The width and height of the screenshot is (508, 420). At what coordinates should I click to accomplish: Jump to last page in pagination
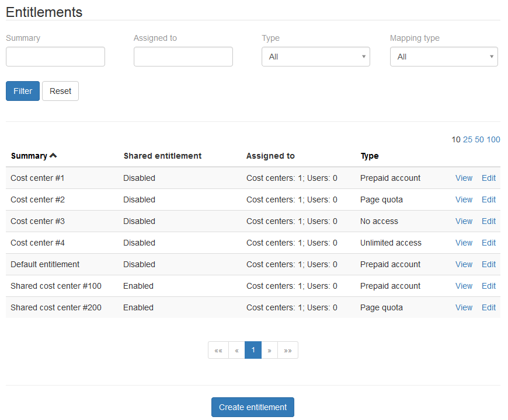(x=287, y=351)
